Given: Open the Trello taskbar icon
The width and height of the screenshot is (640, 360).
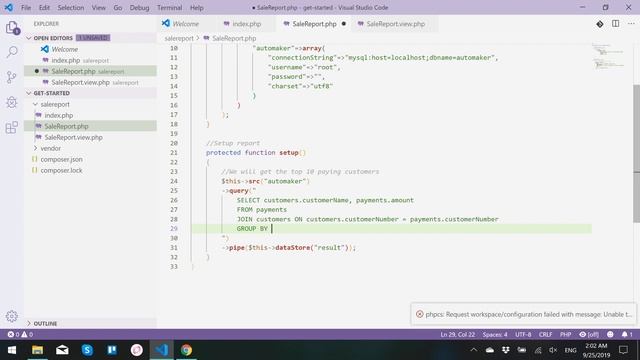Looking at the screenshot, I should point(112,350).
